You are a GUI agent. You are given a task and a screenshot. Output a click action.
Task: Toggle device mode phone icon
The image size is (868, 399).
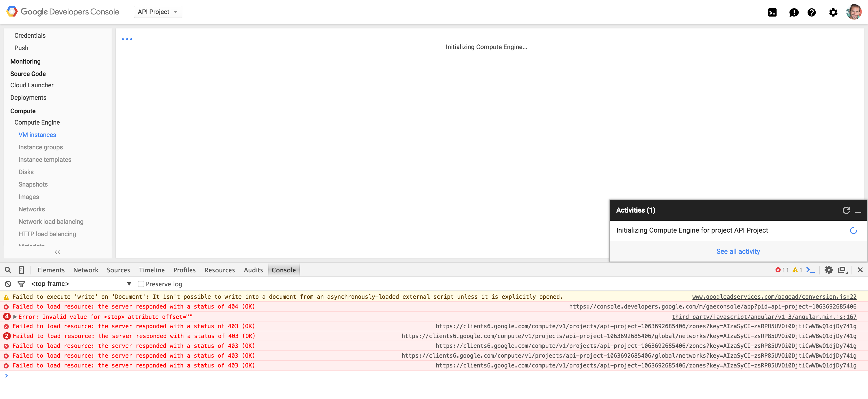coord(21,270)
